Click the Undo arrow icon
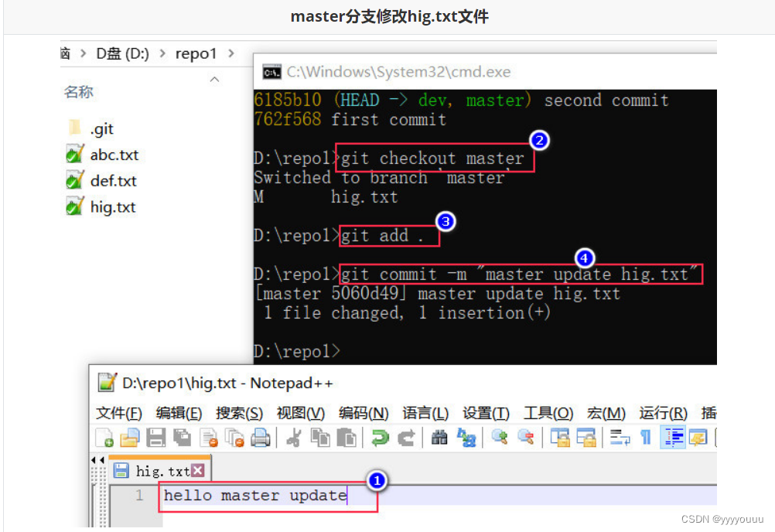The height and width of the screenshot is (532, 775). [x=379, y=438]
